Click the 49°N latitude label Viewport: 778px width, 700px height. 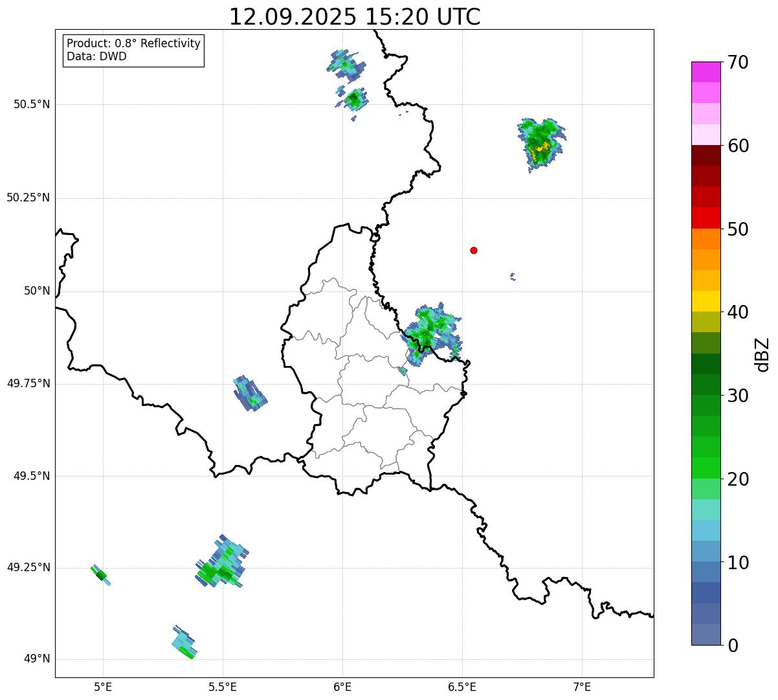tap(37, 659)
